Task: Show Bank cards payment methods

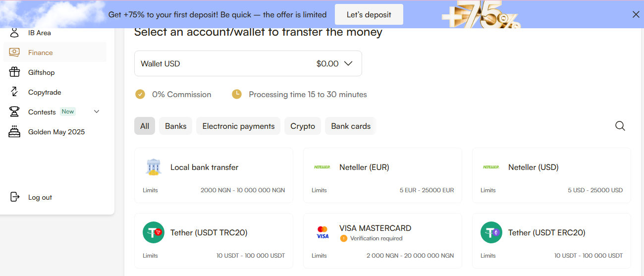Action: pyautogui.click(x=351, y=126)
